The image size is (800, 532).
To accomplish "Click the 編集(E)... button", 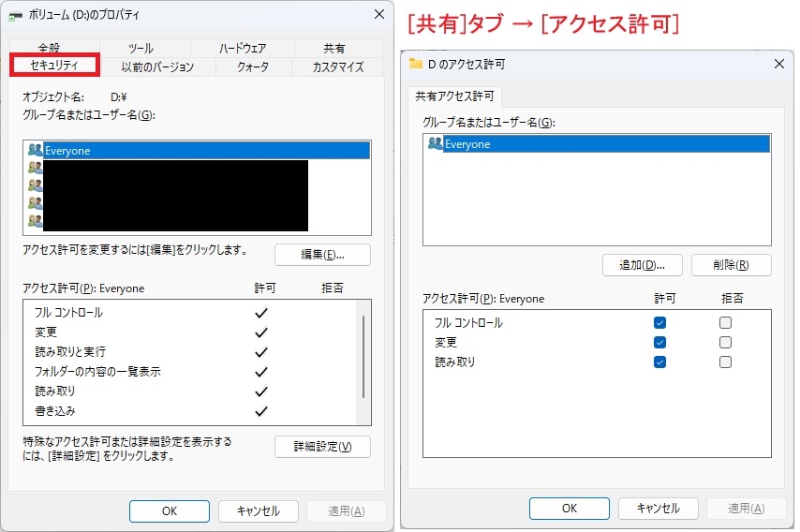I will (322, 255).
